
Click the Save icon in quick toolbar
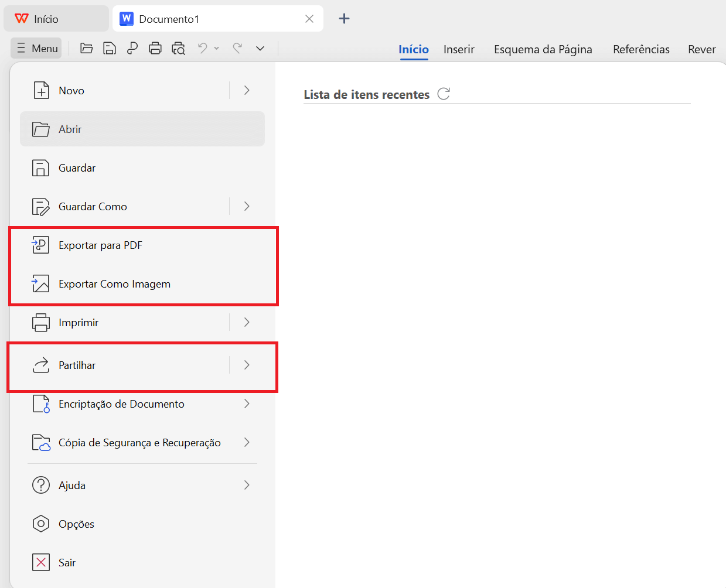(110, 49)
